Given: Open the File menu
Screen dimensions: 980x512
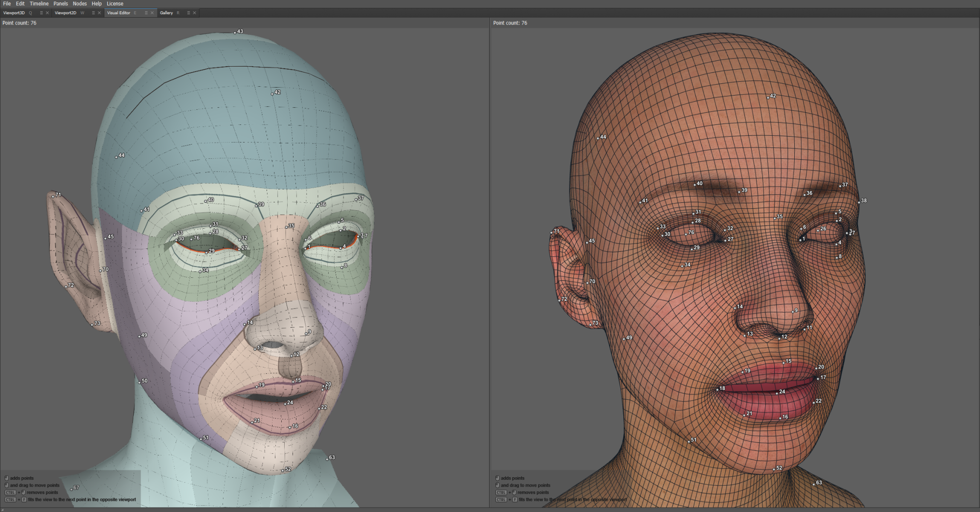Looking at the screenshot, I should tap(7, 3).
